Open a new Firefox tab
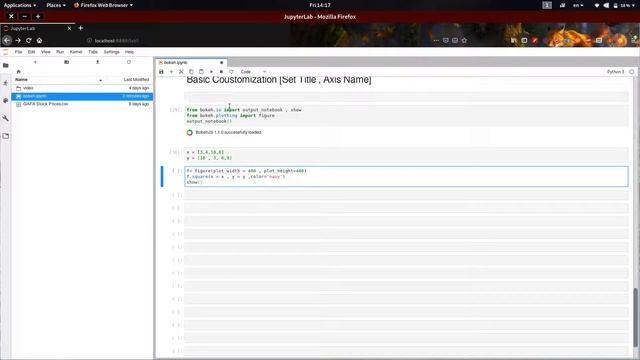 (80, 28)
